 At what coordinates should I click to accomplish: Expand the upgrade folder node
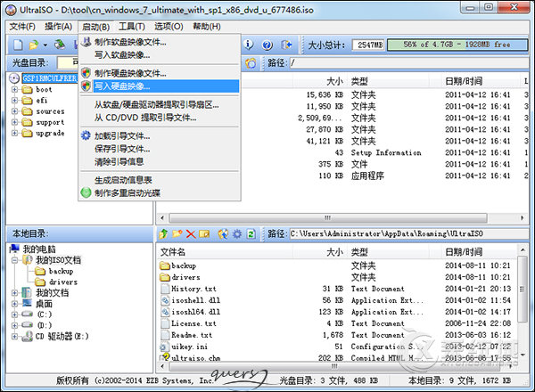coord(14,134)
